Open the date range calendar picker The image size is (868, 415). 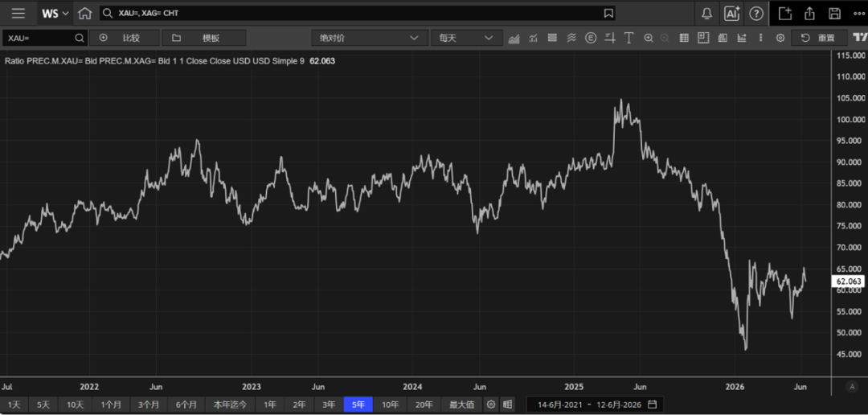[x=653, y=405]
